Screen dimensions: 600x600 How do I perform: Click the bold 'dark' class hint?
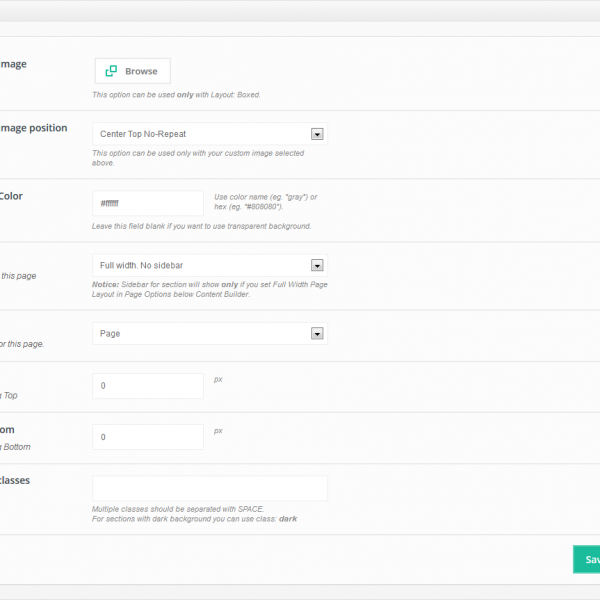coord(287,519)
